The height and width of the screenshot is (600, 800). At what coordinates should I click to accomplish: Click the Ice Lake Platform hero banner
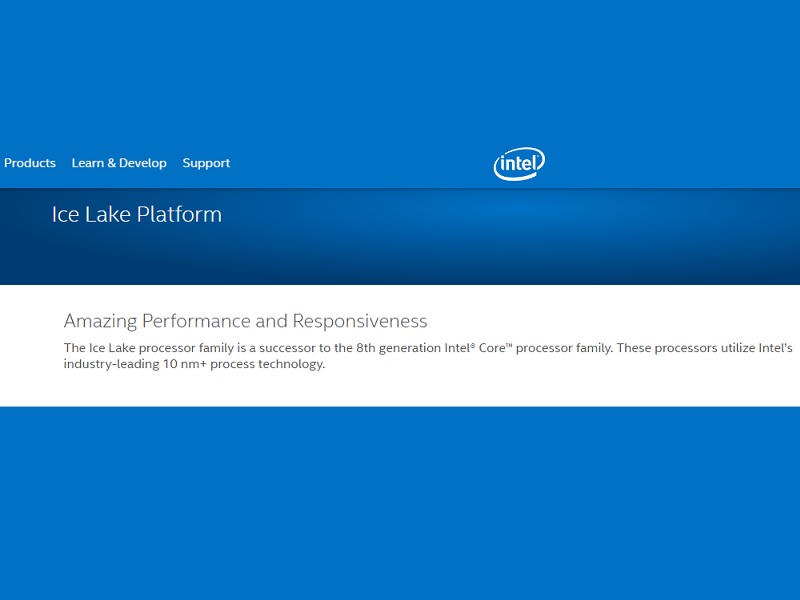(400, 235)
